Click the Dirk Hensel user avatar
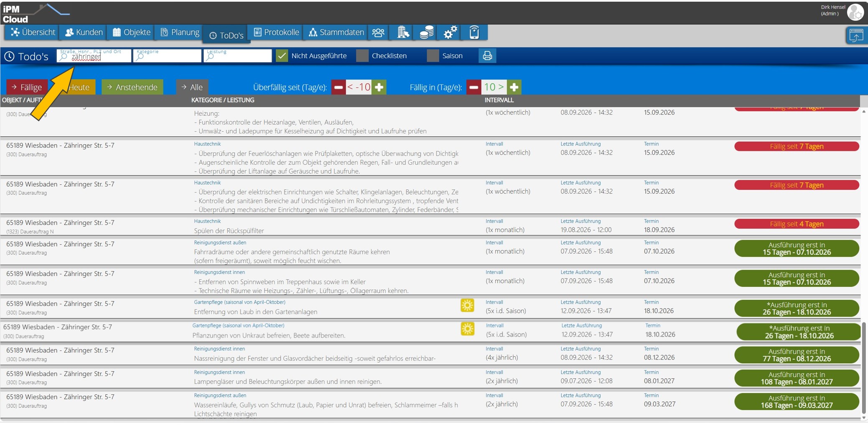Screen dimensions: 868x429 click(855, 12)
